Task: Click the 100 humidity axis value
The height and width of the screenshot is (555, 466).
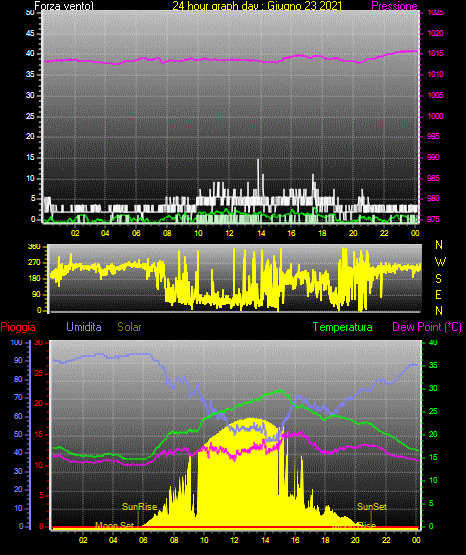Action: [x=17, y=342]
